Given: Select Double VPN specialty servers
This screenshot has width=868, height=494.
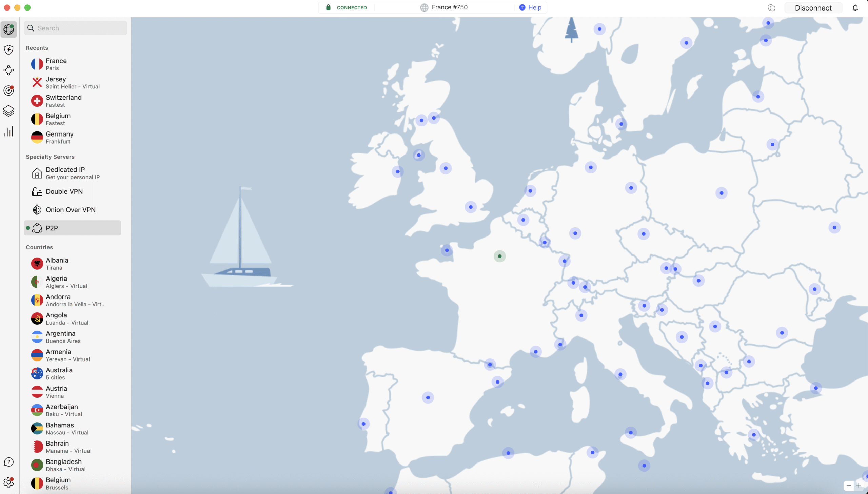Looking at the screenshot, I should [x=73, y=191].
